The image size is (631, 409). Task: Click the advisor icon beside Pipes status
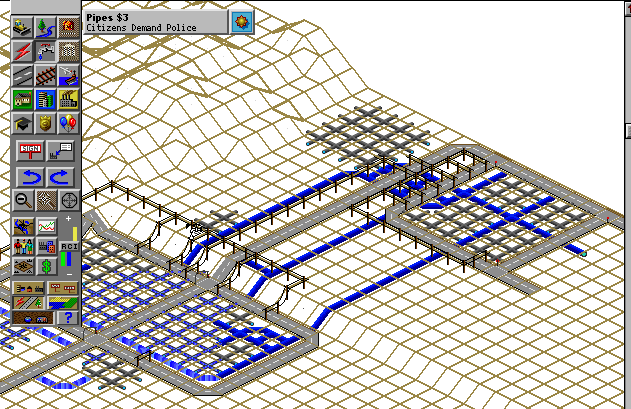click(240, 21)
